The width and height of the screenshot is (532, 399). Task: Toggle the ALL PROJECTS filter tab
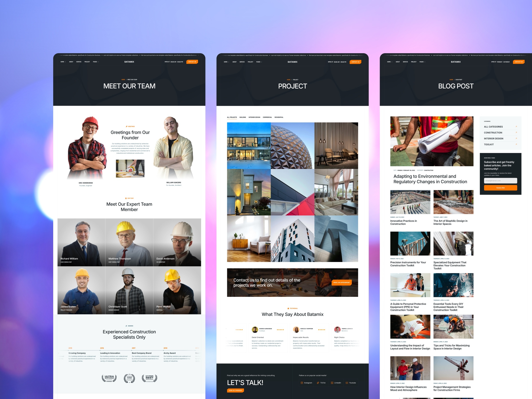point(232,117)
